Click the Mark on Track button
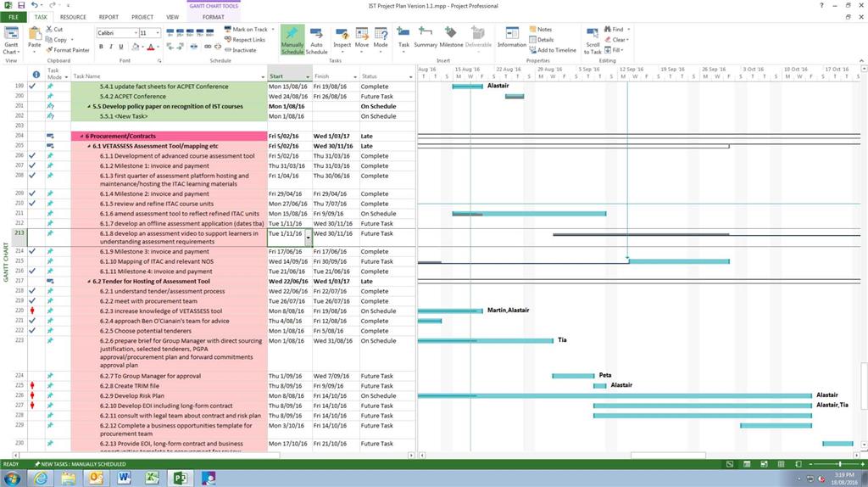This screenshot has height=487, width=868. coord(248,30)
